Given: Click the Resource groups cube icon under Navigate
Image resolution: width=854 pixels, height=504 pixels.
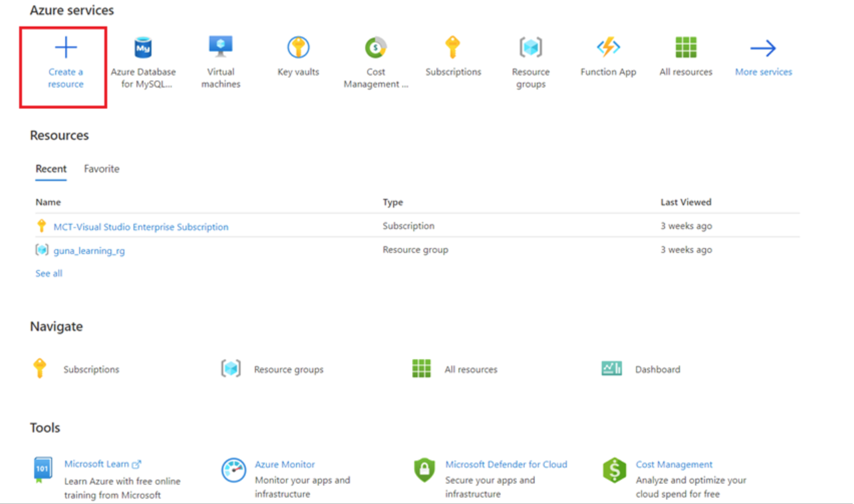Looking at the screenshot, I should [x=231, y=368].
